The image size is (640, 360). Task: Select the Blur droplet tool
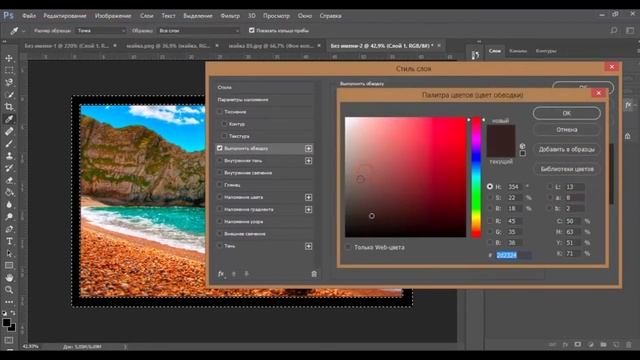pyautogui.click(x=9, y=204)
